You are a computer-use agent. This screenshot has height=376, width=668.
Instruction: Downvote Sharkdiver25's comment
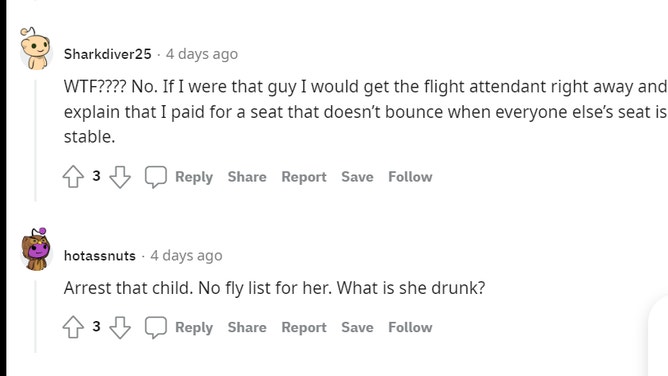120,177
